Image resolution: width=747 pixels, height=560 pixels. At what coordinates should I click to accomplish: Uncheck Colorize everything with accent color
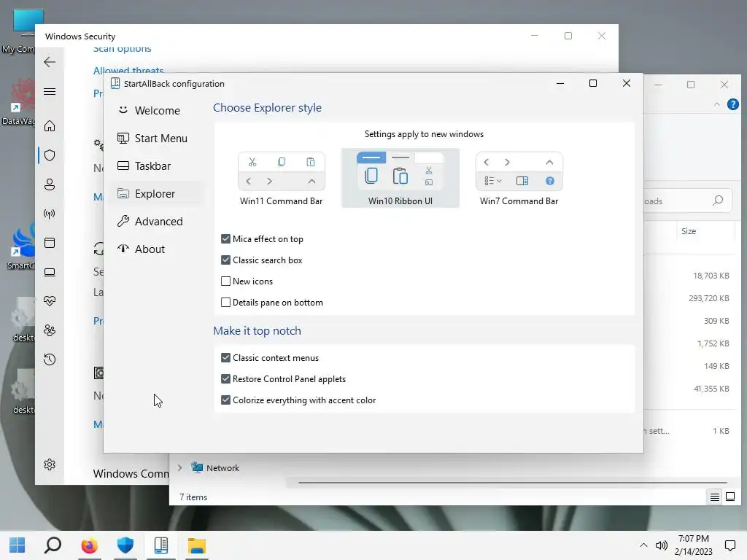226,400
